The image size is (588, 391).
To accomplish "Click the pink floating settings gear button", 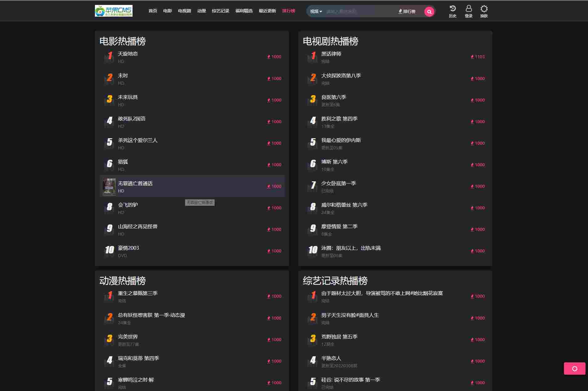I will pyautogui.click(x=574, y=369).
